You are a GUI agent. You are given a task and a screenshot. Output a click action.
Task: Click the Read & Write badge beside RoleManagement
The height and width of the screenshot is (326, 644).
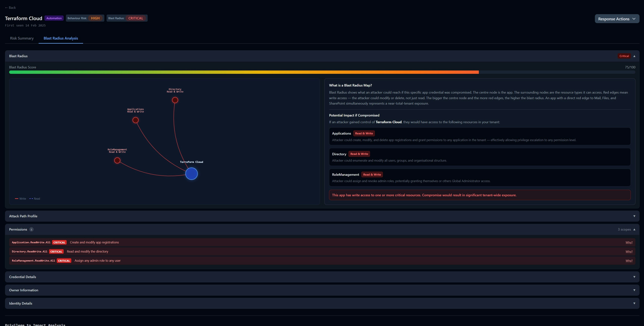click(372, 174)
